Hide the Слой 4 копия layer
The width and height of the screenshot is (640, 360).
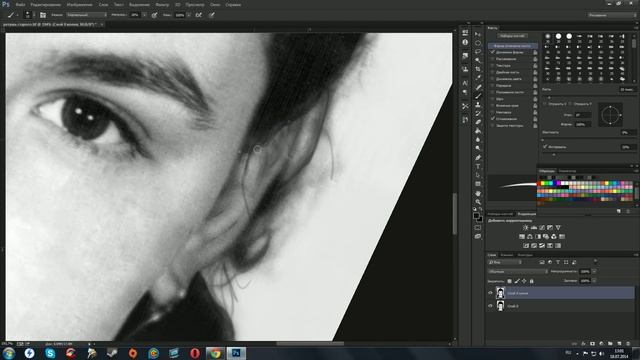click(x=490, y=293)
